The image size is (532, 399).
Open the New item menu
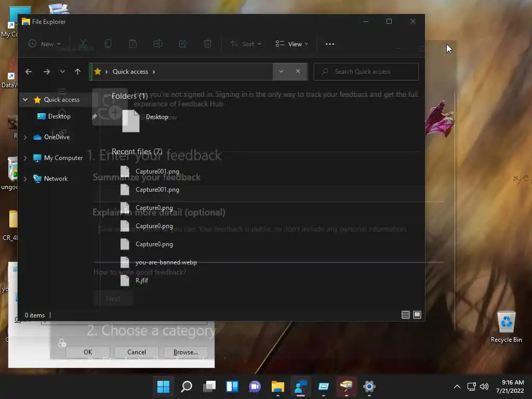click(x=45, y=44)
